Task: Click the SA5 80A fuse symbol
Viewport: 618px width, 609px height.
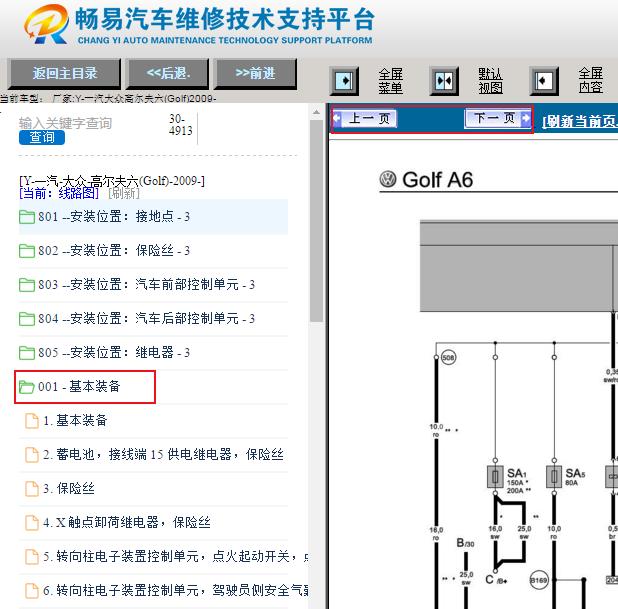Action: [x=554, y=477]
